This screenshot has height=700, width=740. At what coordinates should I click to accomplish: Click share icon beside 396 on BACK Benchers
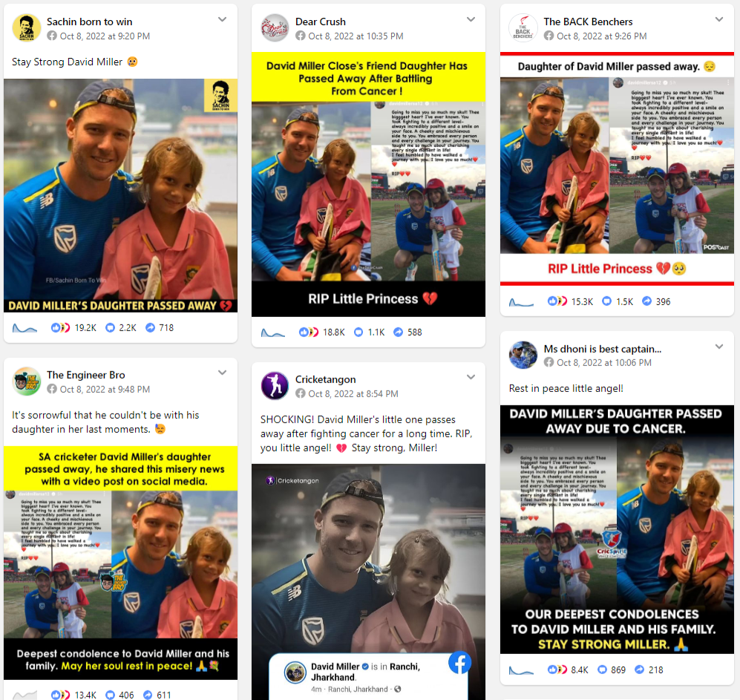[x=647, y=301]
